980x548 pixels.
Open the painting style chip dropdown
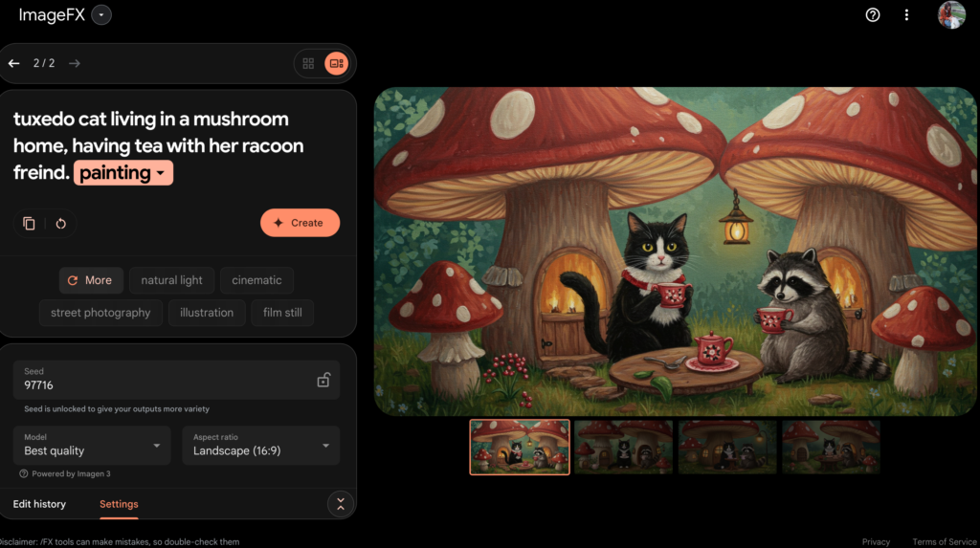coord(123,173)
